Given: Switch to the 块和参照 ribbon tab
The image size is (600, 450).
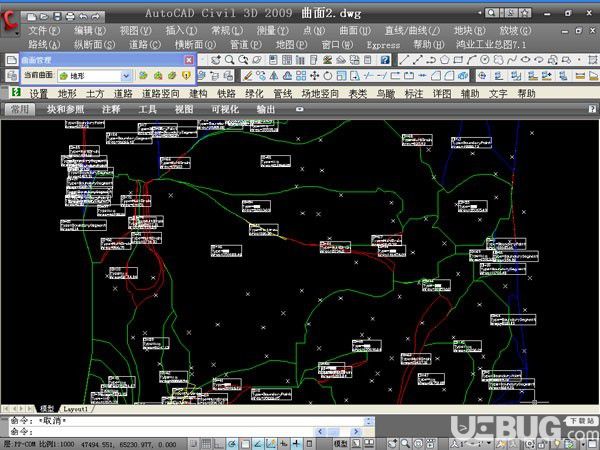Looking at the screenshot, I should click(66, 109).
